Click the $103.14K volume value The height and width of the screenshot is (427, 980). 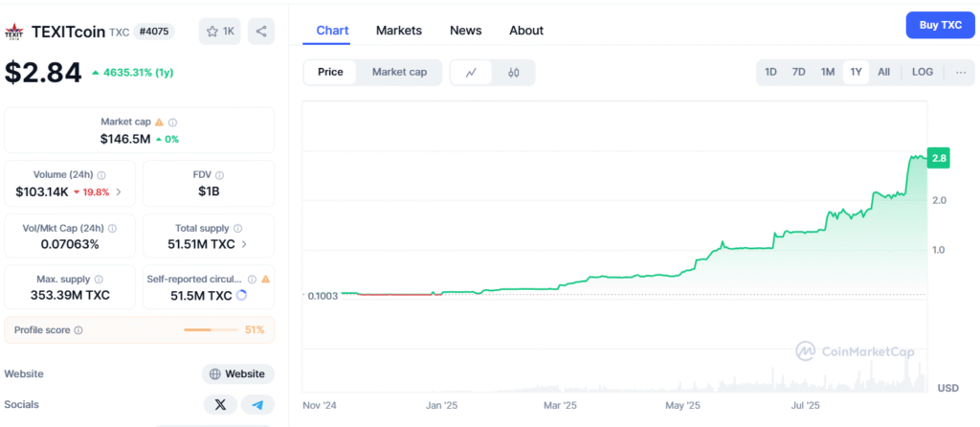(42, 191)
